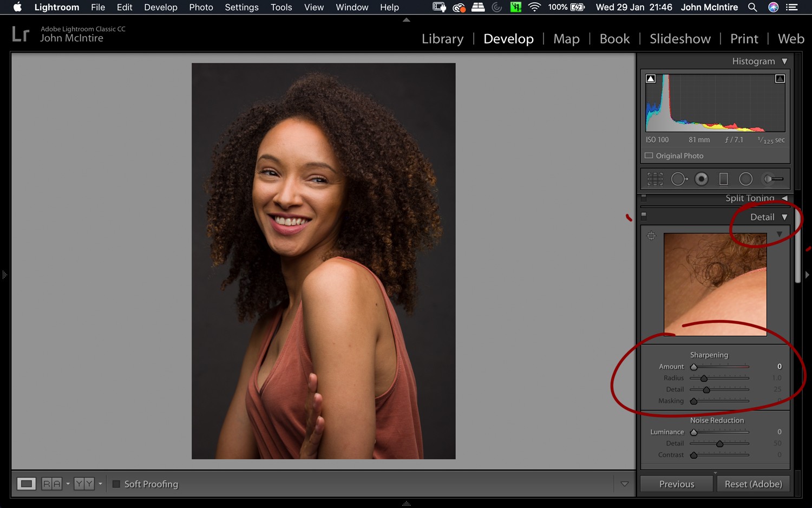
Task: Select the Radial Filter tool
Action: [x=746, y=178]
